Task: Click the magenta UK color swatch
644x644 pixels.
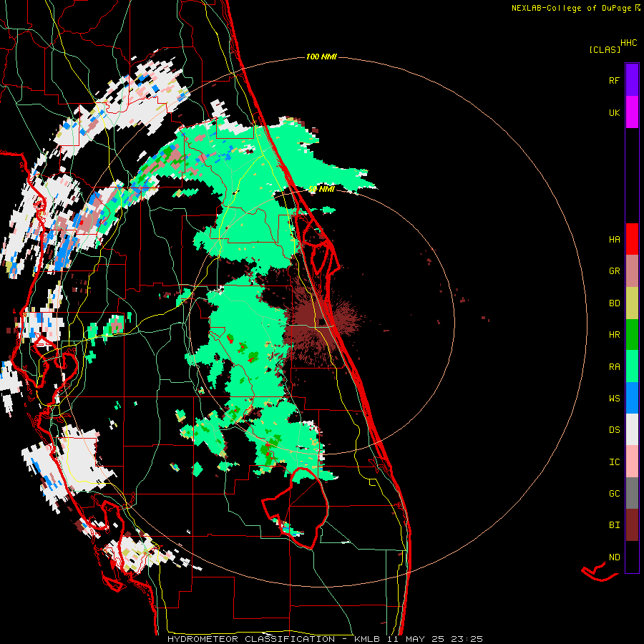Action: pos(632,112)
